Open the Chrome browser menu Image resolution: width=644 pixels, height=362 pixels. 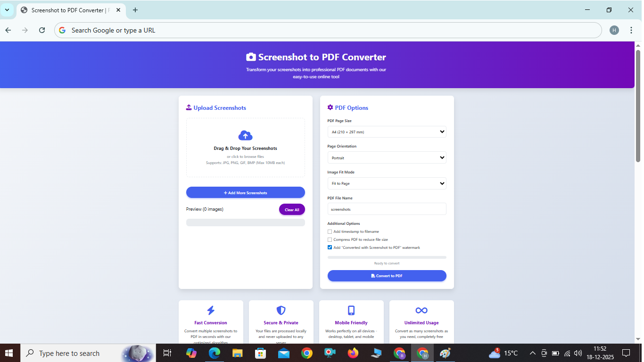[x=631, y=30]
